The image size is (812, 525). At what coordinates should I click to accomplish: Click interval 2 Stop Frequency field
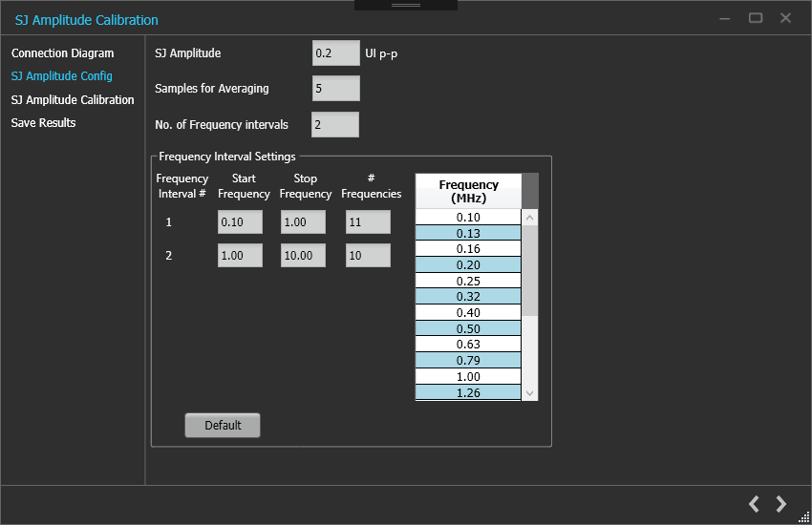(303, 256)
